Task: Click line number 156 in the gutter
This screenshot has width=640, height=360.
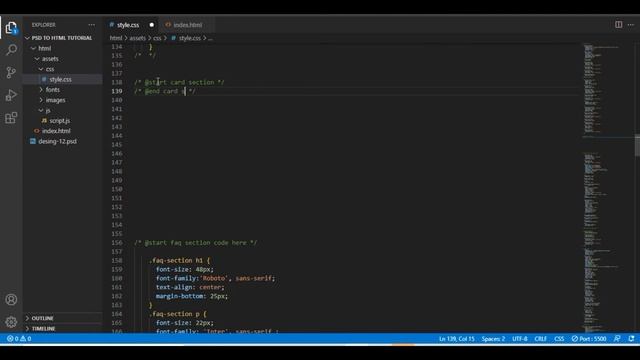Action: point(117,243)
